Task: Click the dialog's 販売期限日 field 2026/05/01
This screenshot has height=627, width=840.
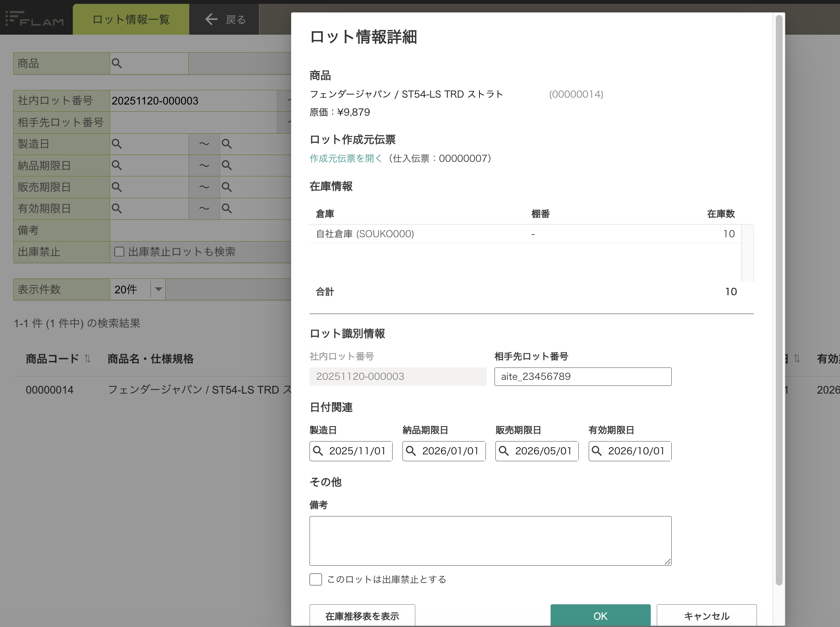Action: [536, 451]
